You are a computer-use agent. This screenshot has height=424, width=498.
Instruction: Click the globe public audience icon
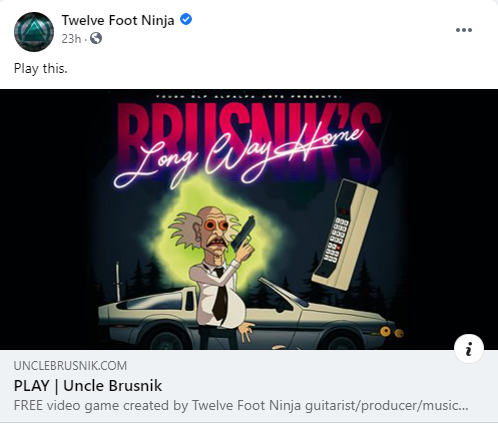point(96,38)
